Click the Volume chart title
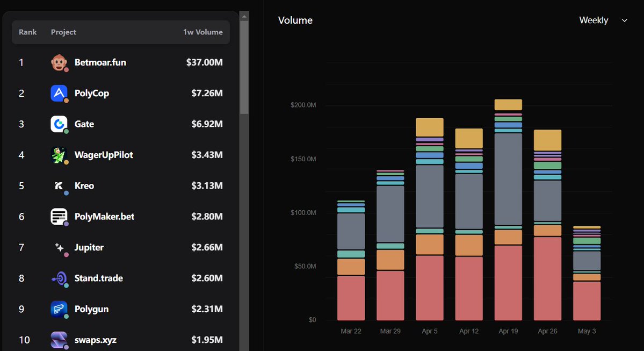 tap(295, 20)
